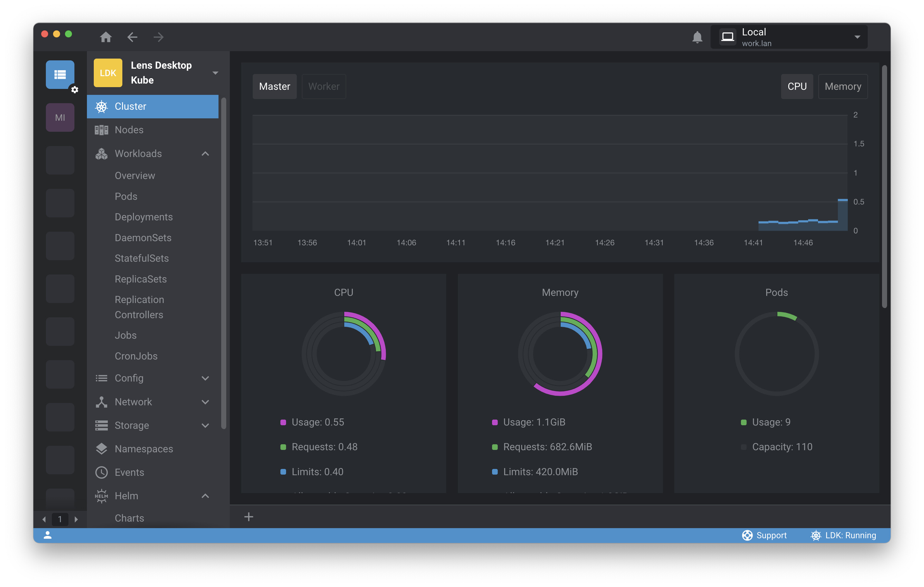Switch chart to Master nodes
The height and width of the screenshot is (587, 924).
274,86
